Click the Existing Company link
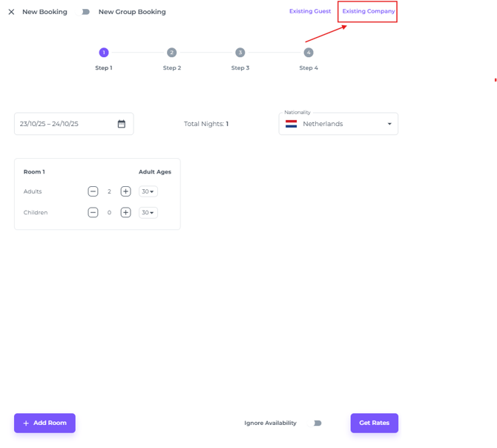497x448 pixels. coord(368,11)
